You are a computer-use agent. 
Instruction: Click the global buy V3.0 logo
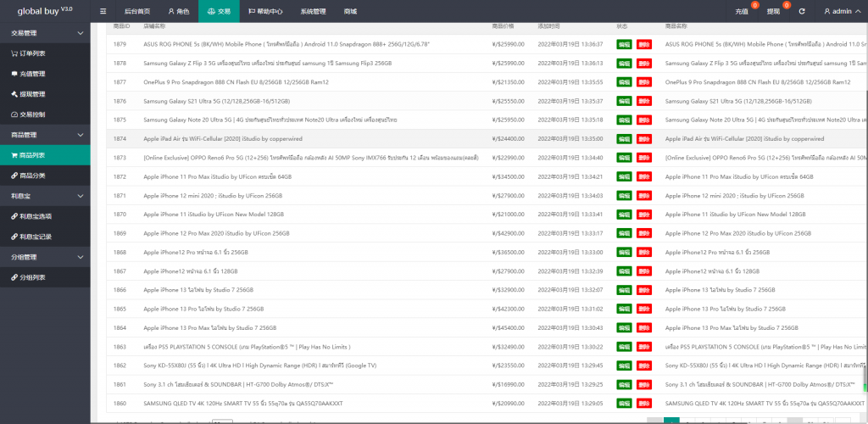pos(45,10)
